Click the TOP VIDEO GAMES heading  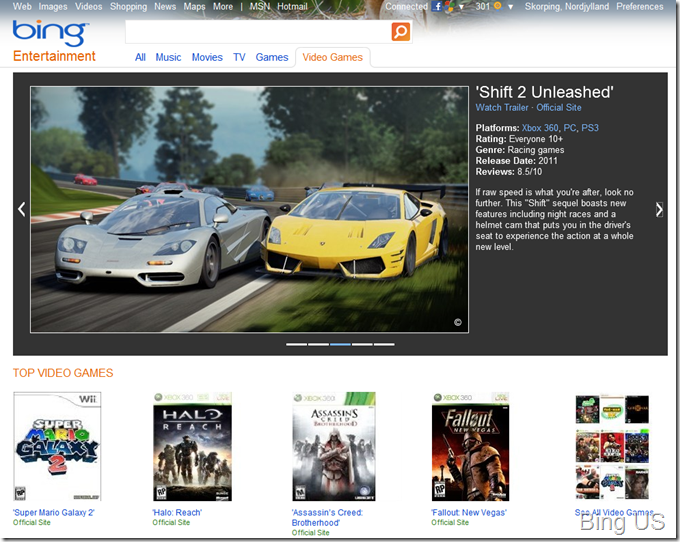(63, 373)
